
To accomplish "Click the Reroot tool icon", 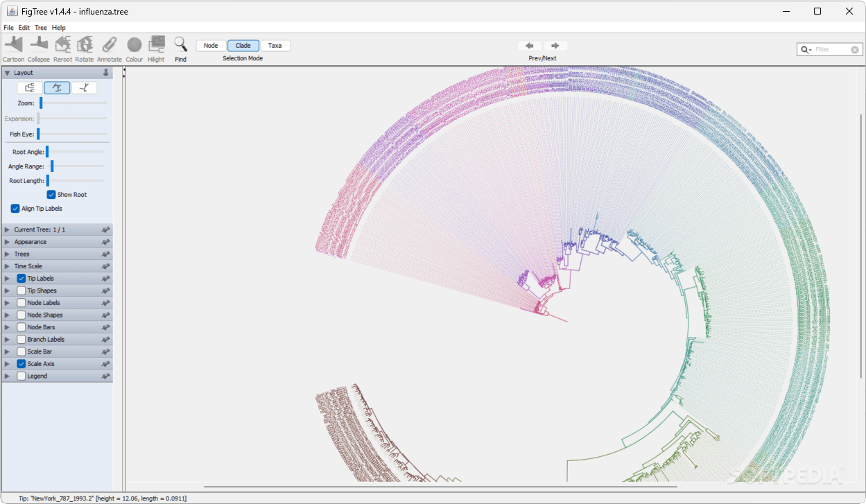I will [62, 44].
